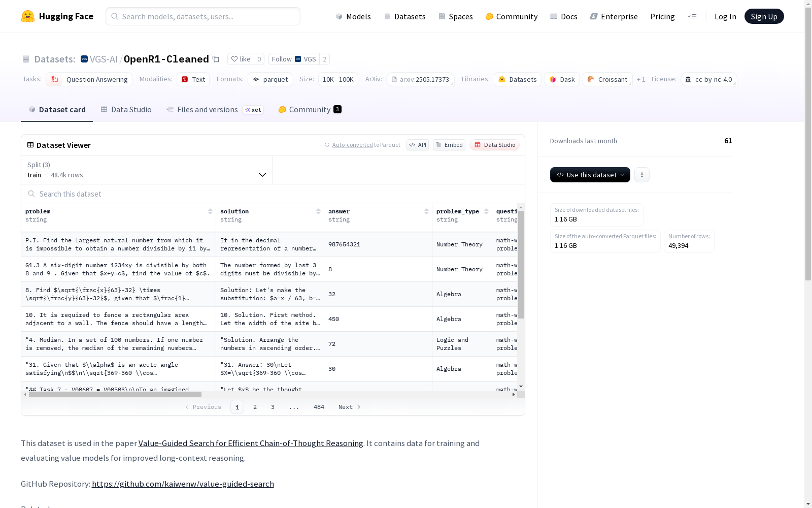Focus the Search models, datasets, users field
This screenshot has height=508, width=812.
coord(203,16)
